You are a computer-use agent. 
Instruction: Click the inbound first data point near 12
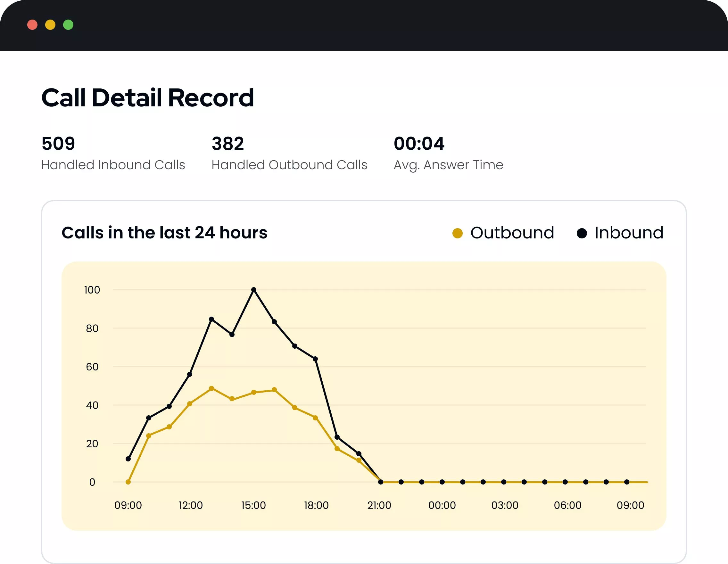point(128,459)
